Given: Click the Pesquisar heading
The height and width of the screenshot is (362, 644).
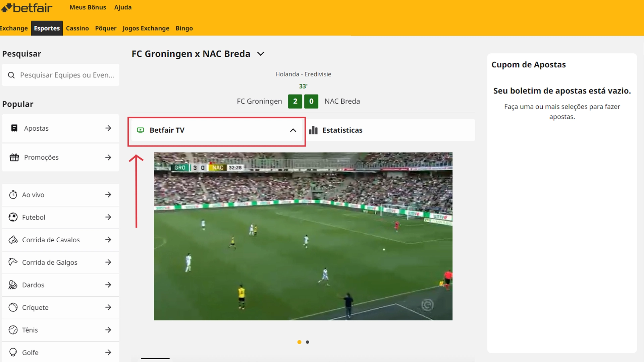Looking at the screenshot, I should pyautogui.click(x=21, y=54).
